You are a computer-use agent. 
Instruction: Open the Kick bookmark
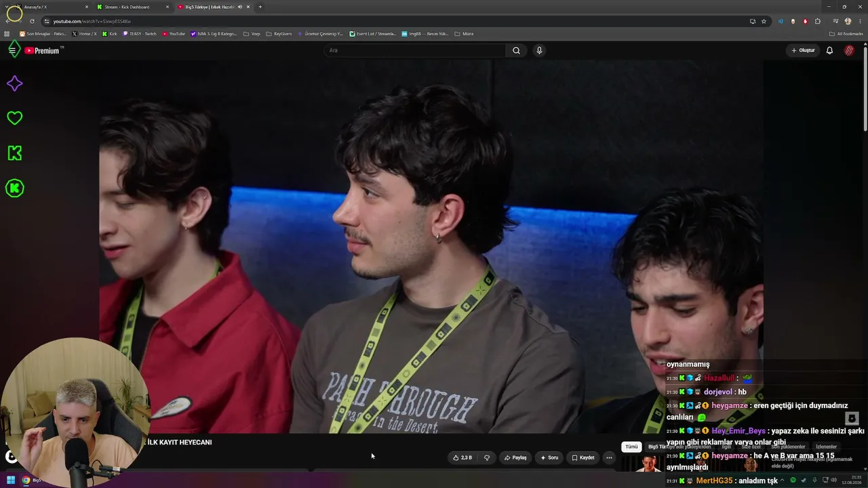coord(110,34)
